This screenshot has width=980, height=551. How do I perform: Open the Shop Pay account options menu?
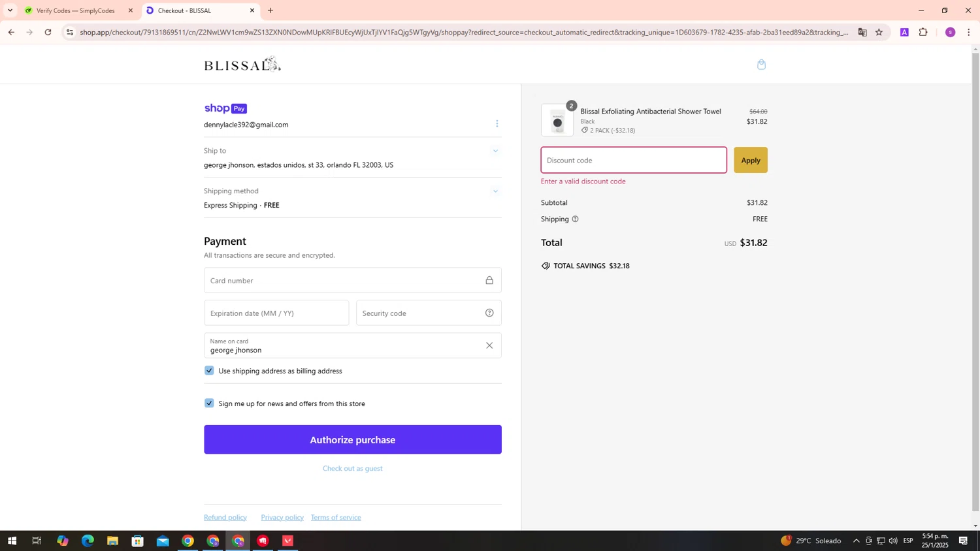[497, 124]
